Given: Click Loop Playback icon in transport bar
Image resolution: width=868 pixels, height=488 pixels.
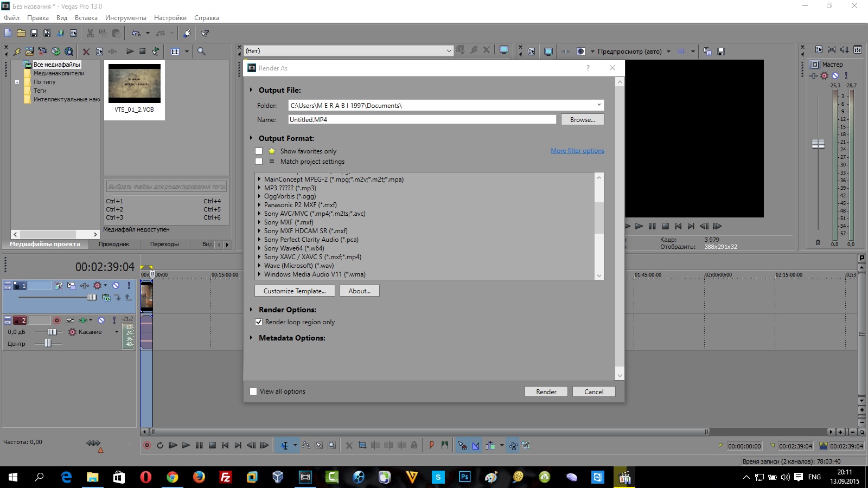Looking at the screenshot, I should [x=160, y=445].
